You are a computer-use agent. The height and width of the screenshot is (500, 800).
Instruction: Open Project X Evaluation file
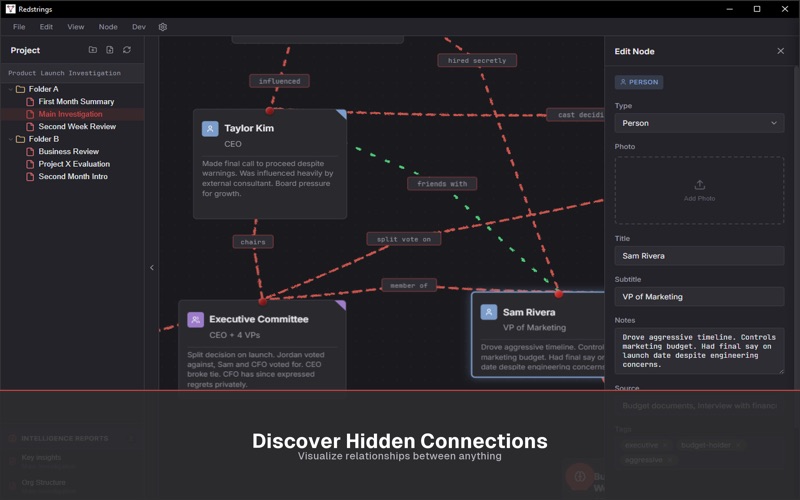74,164
